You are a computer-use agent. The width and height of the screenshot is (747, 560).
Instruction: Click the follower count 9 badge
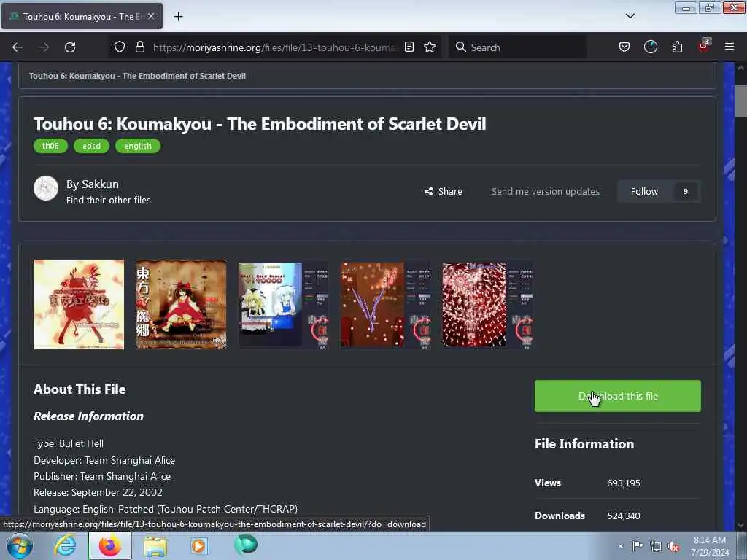coord(686,192)
